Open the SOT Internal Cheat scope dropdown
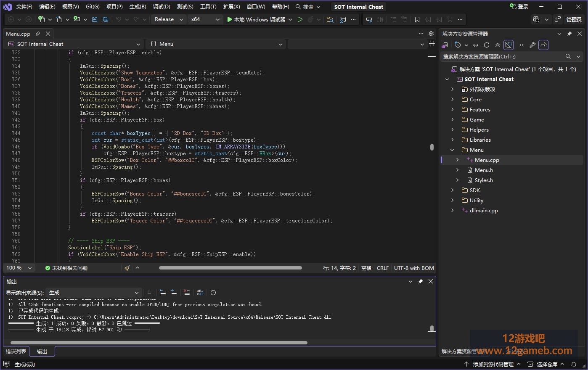Image resolution: width=588 pixels, height=370 pixels. coord(74,44)
